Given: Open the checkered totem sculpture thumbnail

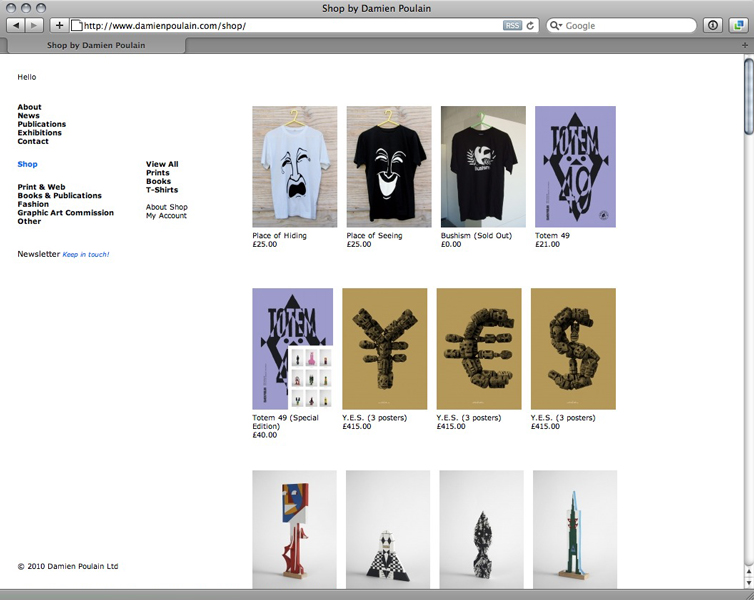Looking at the screenshot, I should [388, 529].
